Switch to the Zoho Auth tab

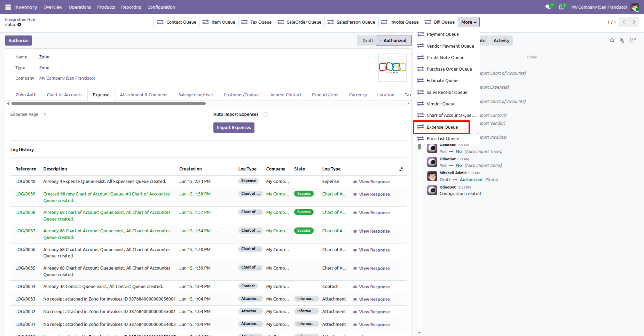[x=26, y=95]
